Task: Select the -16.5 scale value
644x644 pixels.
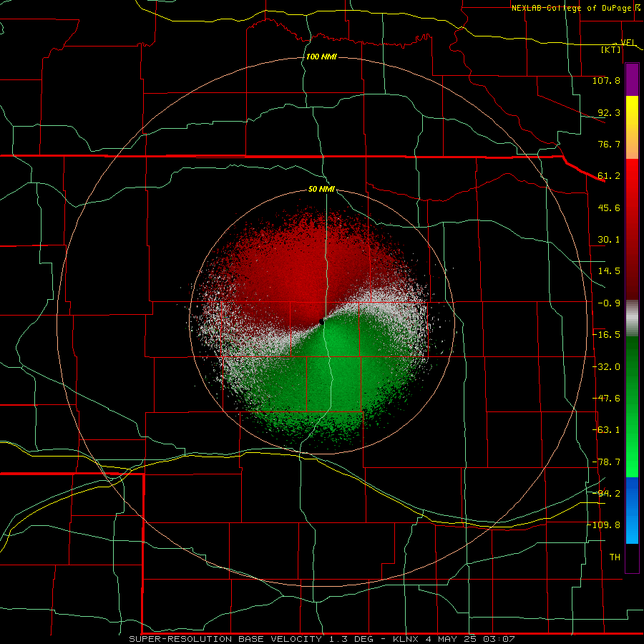Action: click(606, 335)
